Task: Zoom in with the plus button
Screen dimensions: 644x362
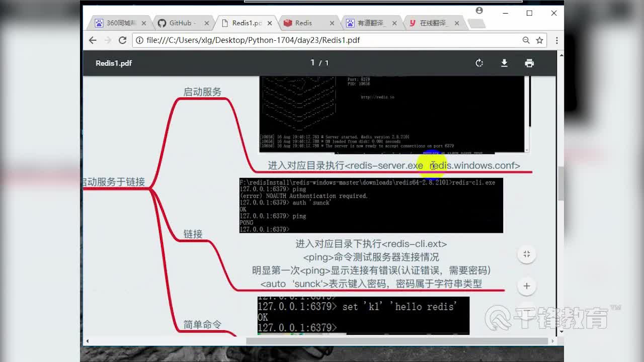Action: (x=526, y=286)
